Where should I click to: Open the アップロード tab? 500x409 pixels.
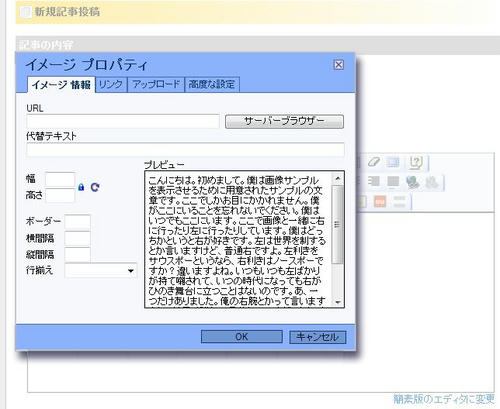pos(156,85)
